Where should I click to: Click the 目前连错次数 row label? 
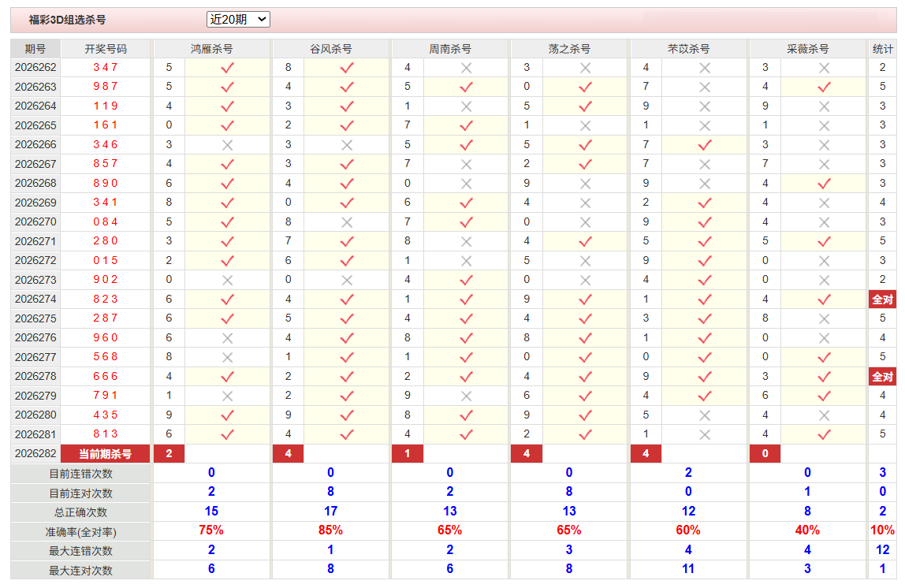(x=80, y=474)
